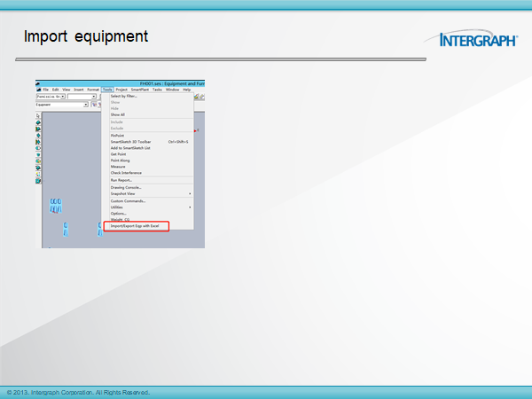Open the Help menu
The height and width of the screenshot is (399, 532).
pyautogui.click(x=186, y=90)
